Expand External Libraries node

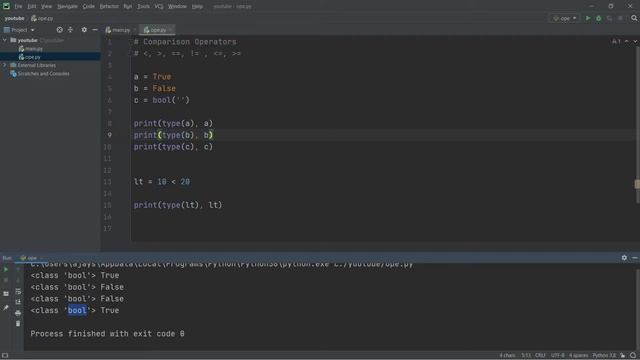click(x=5, y=65)
